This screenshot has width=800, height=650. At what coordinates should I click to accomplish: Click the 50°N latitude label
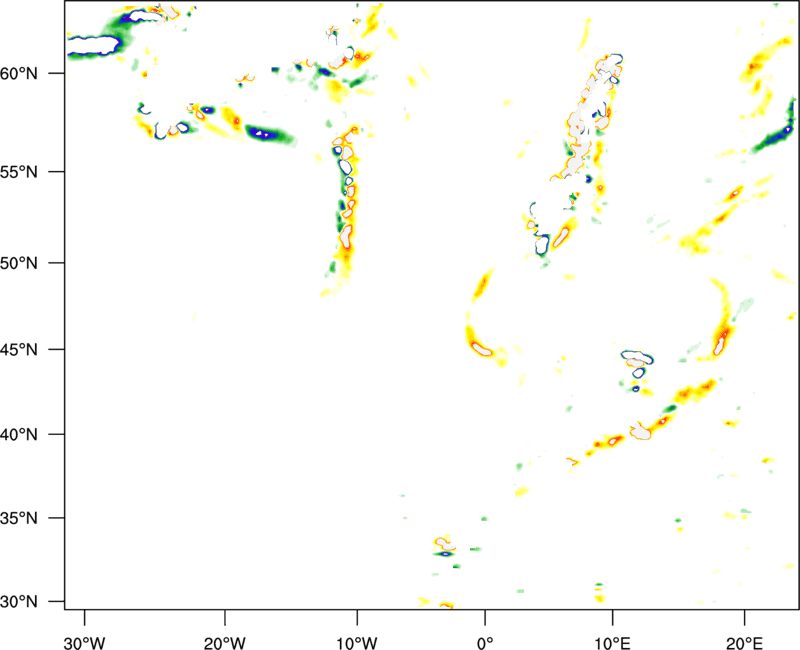pos(19,263)
